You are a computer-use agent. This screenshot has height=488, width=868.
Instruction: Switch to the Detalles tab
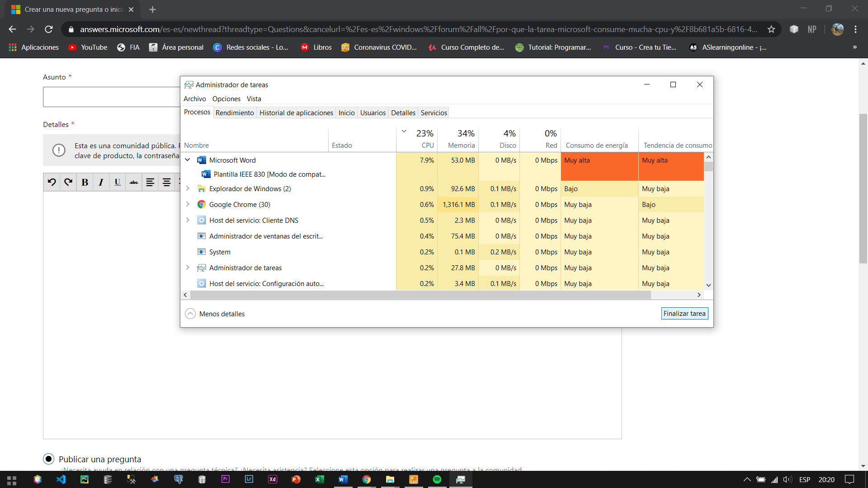[403, 113]
